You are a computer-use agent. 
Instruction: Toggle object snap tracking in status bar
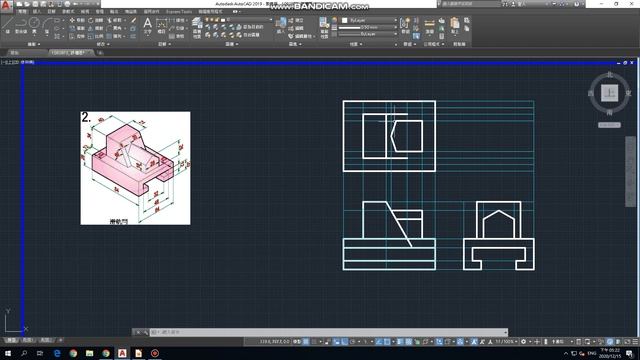click(x=379, y=342)
